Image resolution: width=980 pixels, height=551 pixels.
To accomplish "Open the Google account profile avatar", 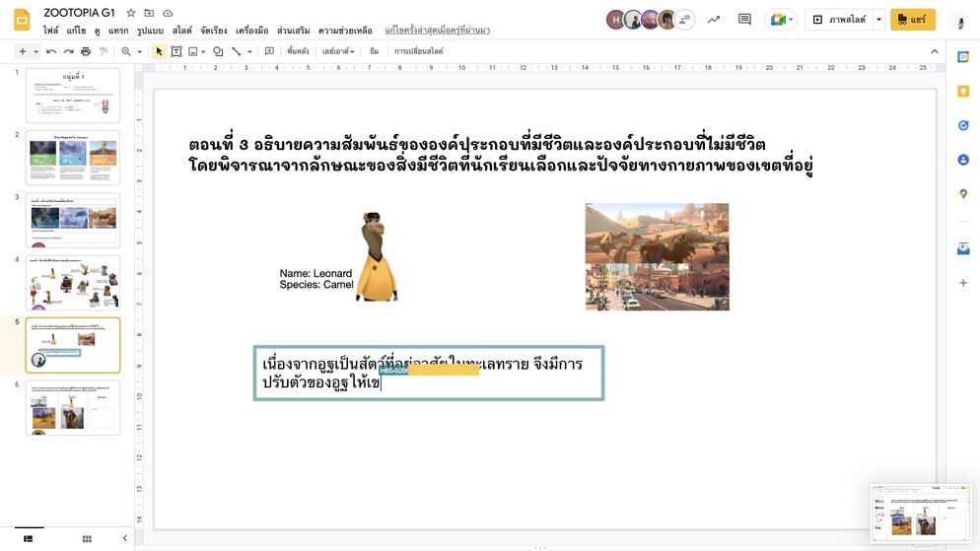I will pos(960,21).
